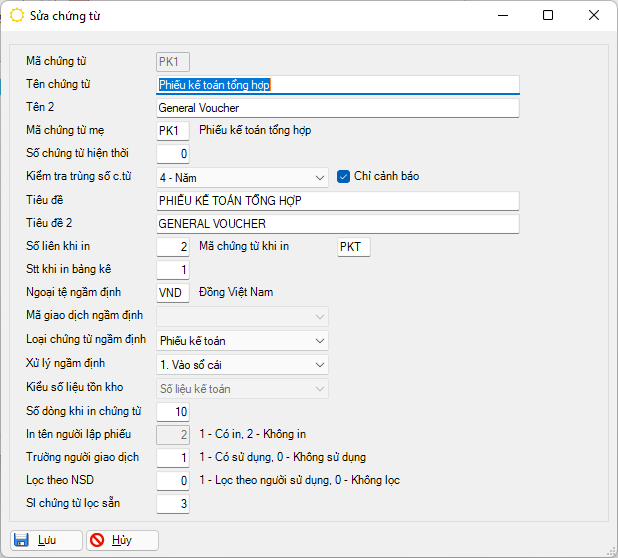Click the Lưu save button
This screenshot has width=618, height=558.
point(46,540)
